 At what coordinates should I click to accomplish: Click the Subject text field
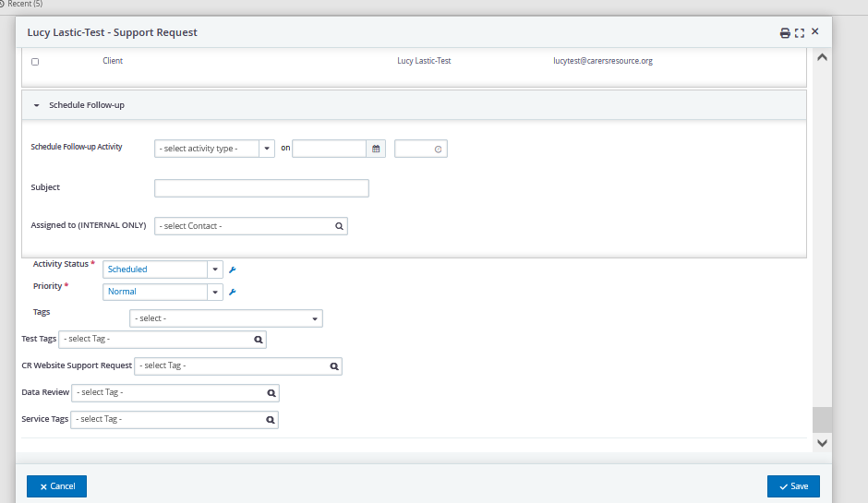(261, 188)
